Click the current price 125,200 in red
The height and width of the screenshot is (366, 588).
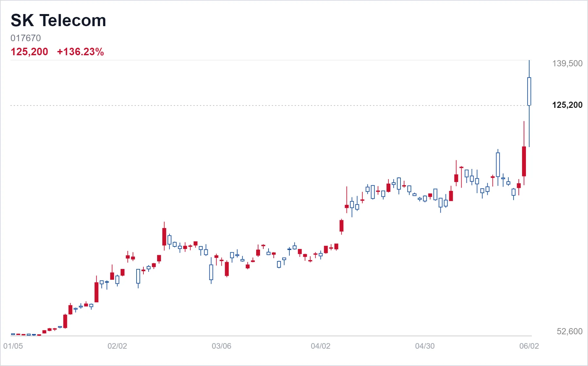(29, 52)
